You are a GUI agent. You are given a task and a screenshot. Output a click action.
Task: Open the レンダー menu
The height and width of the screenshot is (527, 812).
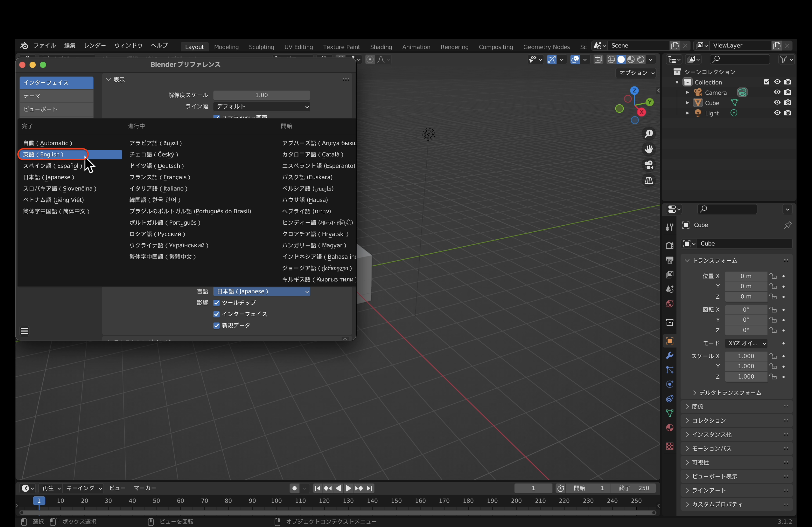click(95, 46)
